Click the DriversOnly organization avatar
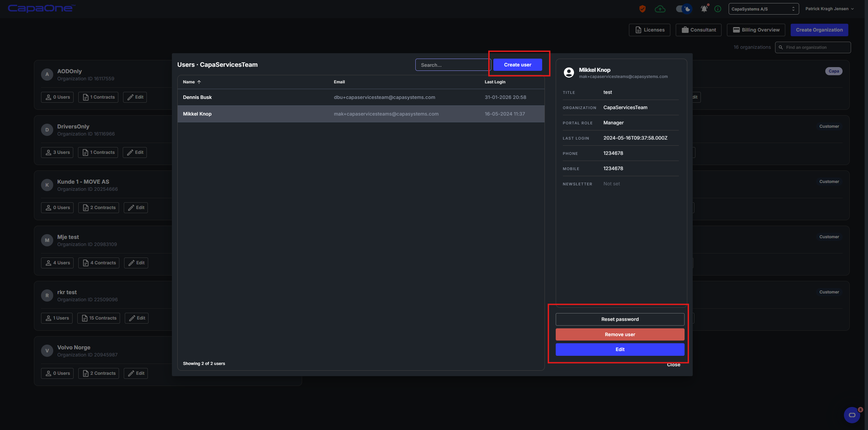Image resolution: width=868 pixels, height=430 pixels. coord(47,130)
